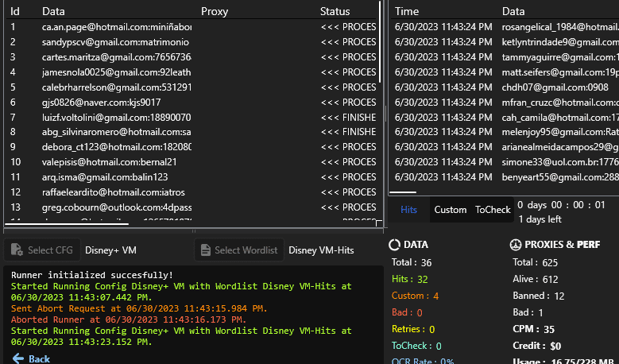This screenshot has height=364, width=619.
Task: Go back using the Back link
Action: 39,359
